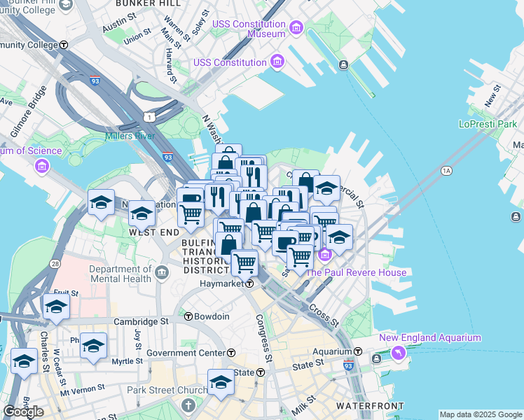Click the WEST END neighborhood label
524x420 pixels.
(153, 232)
